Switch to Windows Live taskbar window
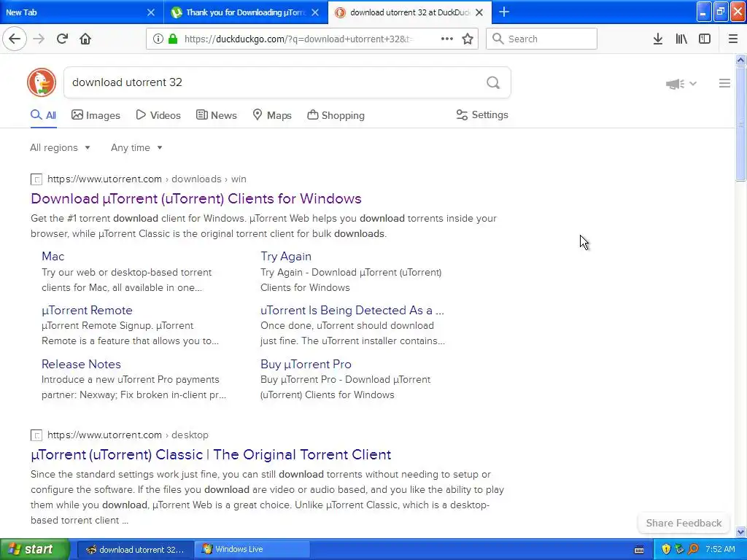This screenshot has width=747, height=560. coord(252,550)
